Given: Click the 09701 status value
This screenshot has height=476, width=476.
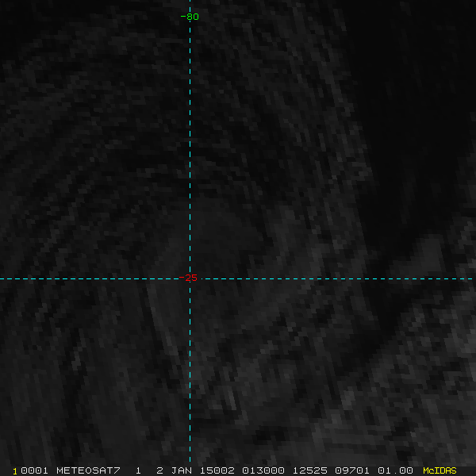Looking at the screenshot, I should 352,470.
